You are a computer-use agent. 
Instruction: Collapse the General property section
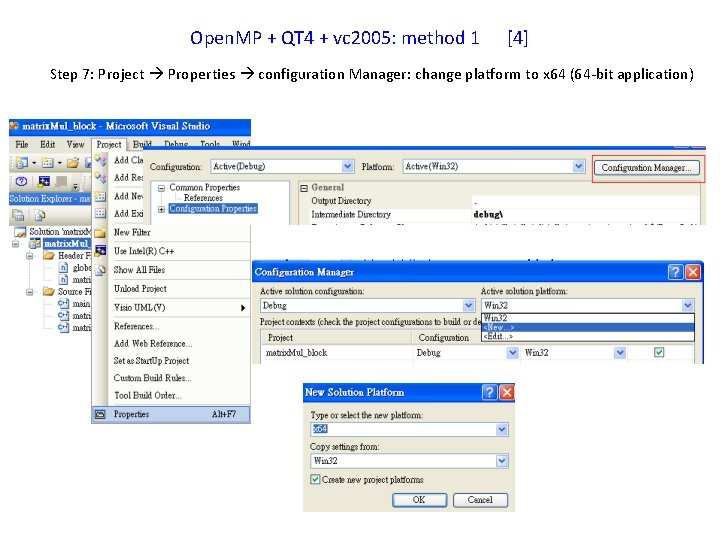[x=304, y=188]
